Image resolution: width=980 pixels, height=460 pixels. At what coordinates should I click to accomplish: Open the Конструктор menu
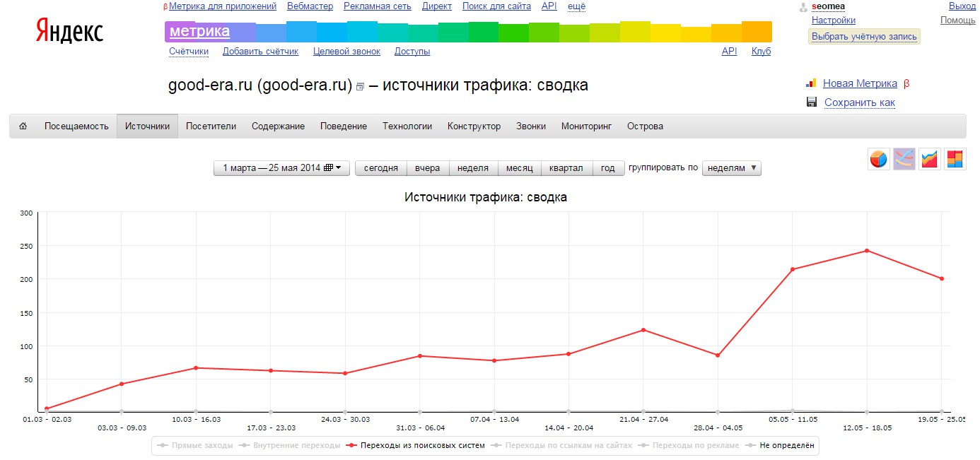pyautogui.click(x=474, y=126)
